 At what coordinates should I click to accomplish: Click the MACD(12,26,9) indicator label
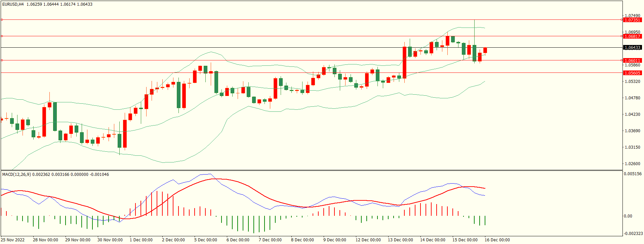16,175
